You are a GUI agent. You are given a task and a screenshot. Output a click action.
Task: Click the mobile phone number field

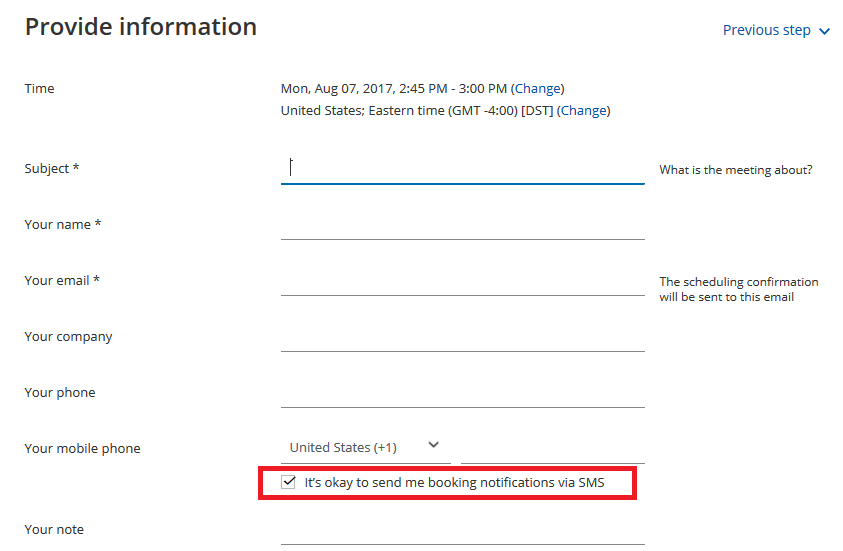coord(552,448)
